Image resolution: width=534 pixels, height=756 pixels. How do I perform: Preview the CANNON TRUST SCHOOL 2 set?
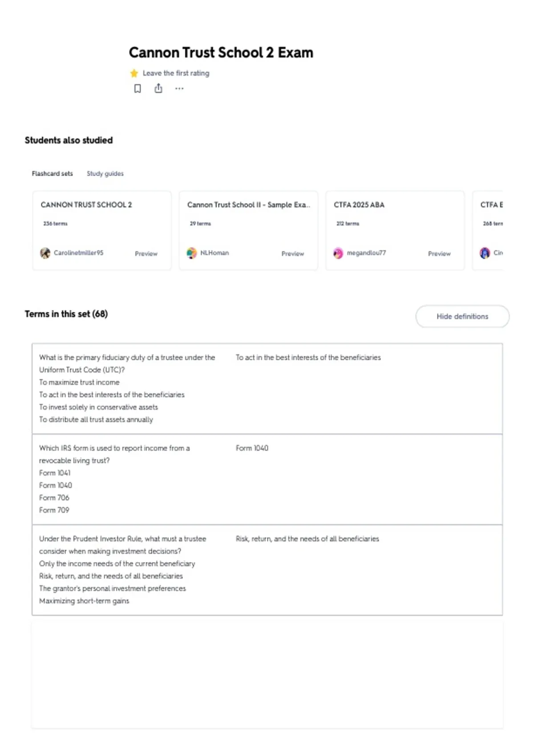click(146, 253)
